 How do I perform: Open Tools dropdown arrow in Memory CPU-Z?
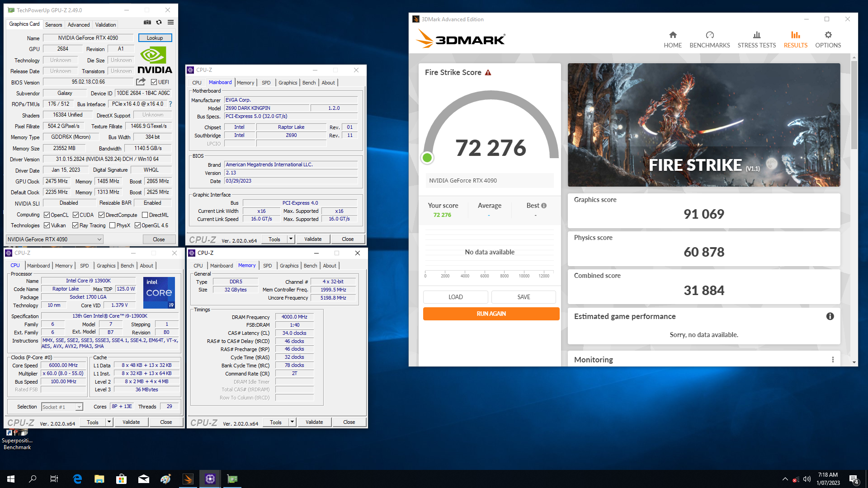click(292, 422)
